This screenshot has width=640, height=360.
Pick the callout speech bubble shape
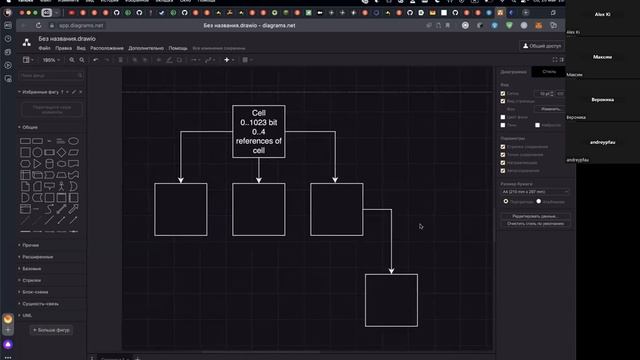click(49, 187)
